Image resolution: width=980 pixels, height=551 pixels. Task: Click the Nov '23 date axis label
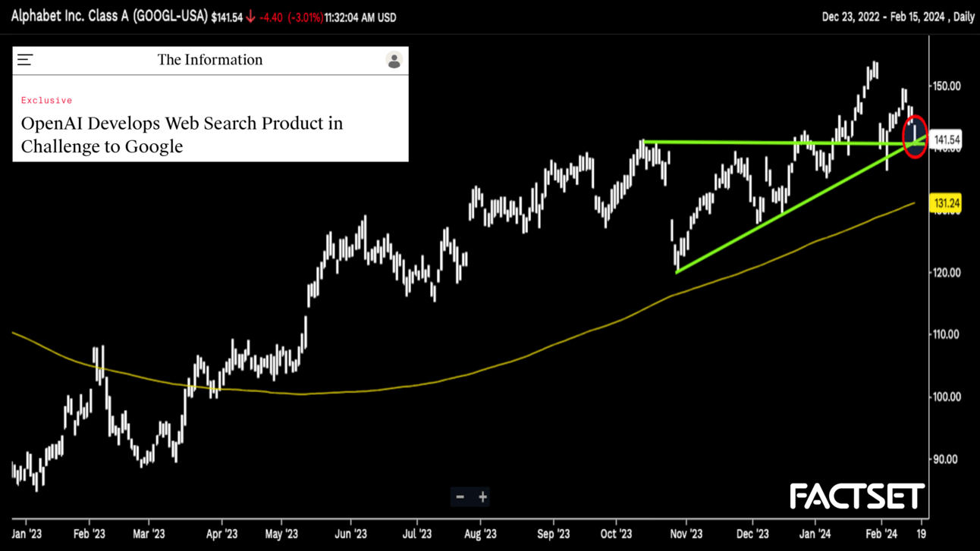[686, 534]
